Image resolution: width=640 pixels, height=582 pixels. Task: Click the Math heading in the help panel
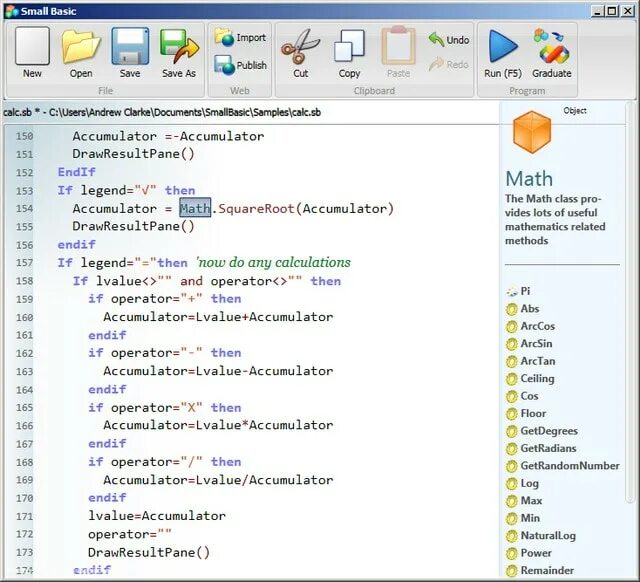[529, 179]
